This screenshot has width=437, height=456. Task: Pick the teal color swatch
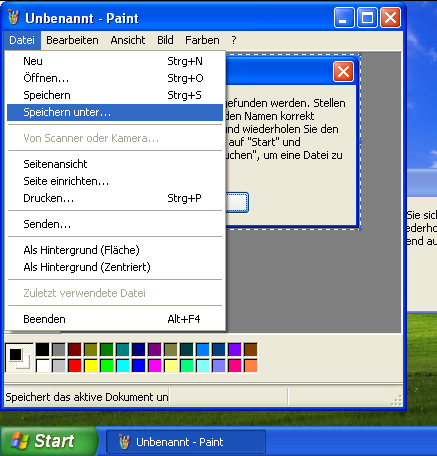point(123,350)
